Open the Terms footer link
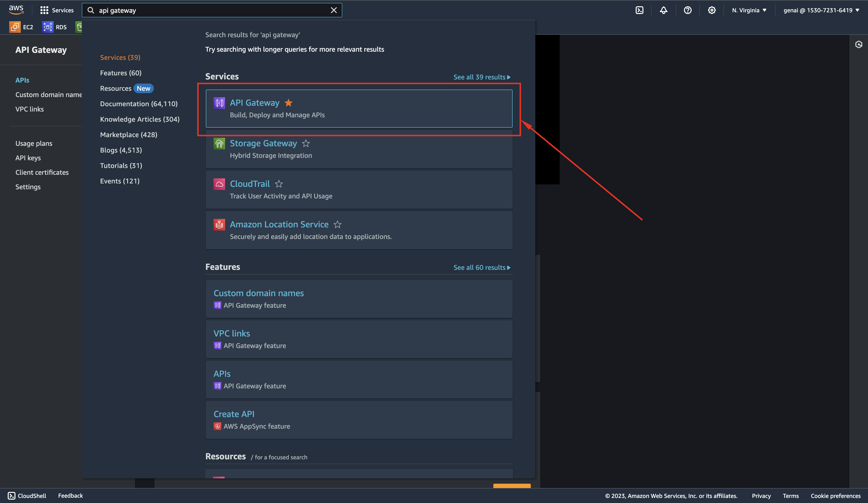The height and width of the screenshot is (503, 868). click(x=791, y=496)
